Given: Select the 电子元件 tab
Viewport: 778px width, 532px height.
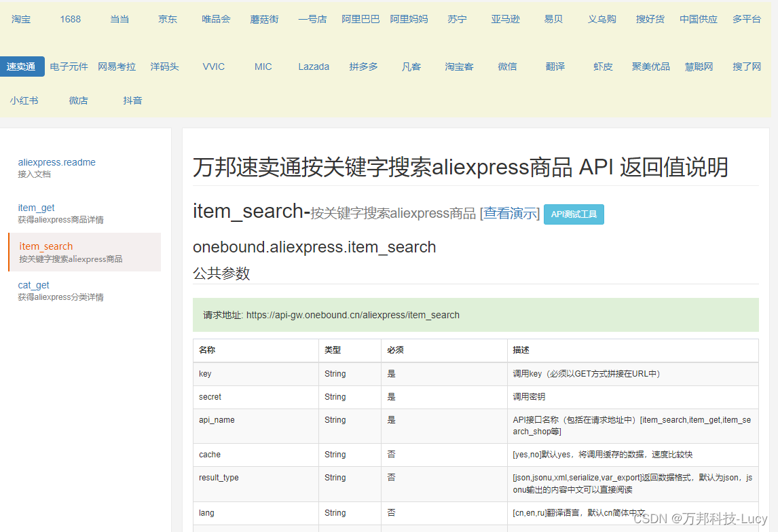Looking at the screenshot, I should pos(69,66).
